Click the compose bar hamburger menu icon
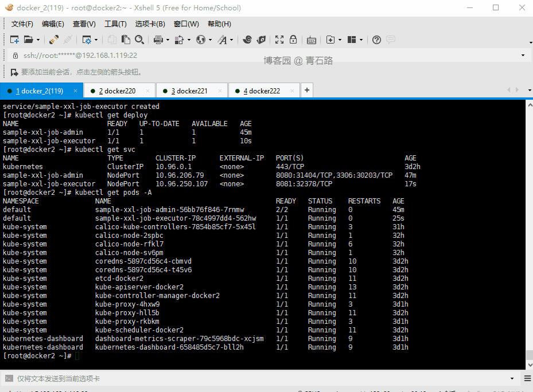Image resolution: width=533 pixels, height=392 pixels. coord(528,378)
